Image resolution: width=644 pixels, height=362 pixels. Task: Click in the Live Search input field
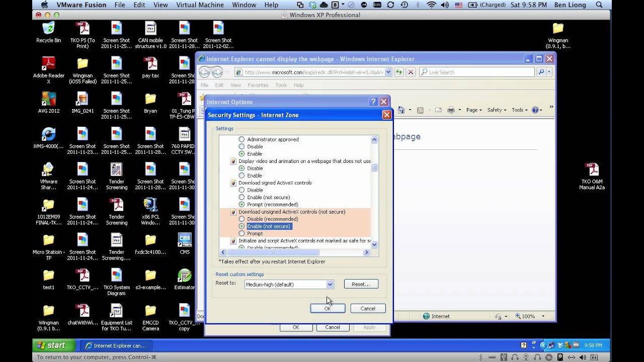tap(478, 72)
